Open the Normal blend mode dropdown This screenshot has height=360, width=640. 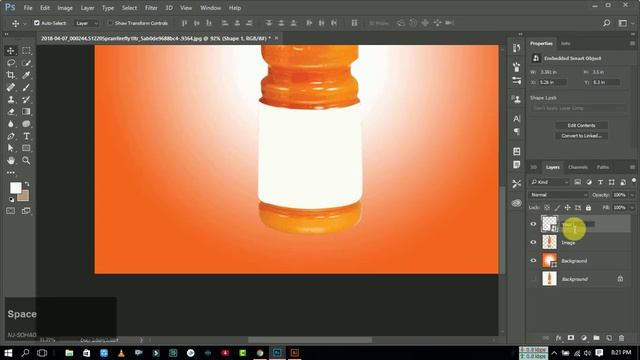tap(558, 195)
